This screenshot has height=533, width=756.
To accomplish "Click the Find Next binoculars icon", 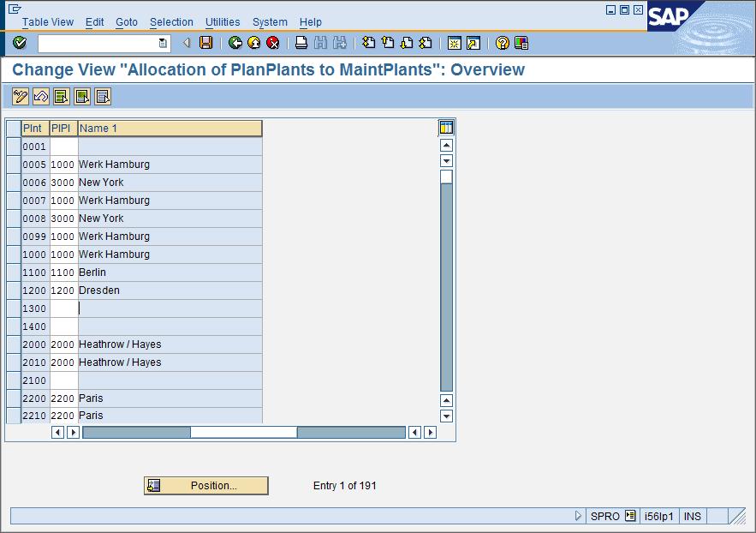I will pos(339,43).
